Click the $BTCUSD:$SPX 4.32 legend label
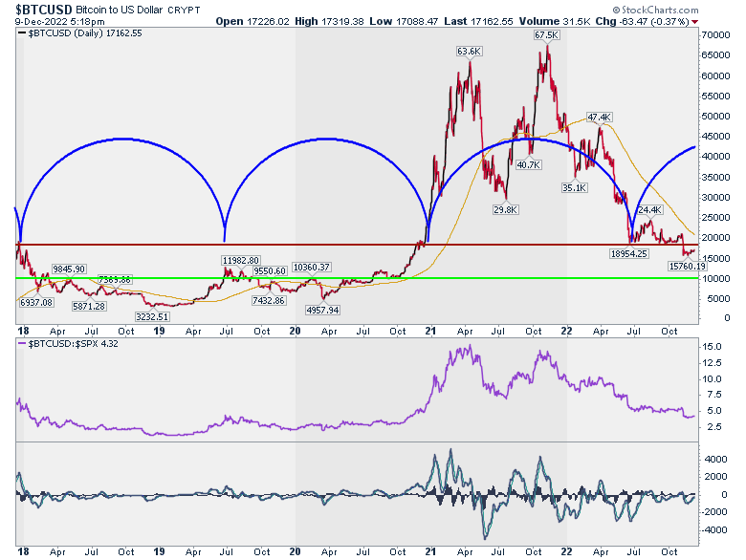746x560 pixels. 74,343
